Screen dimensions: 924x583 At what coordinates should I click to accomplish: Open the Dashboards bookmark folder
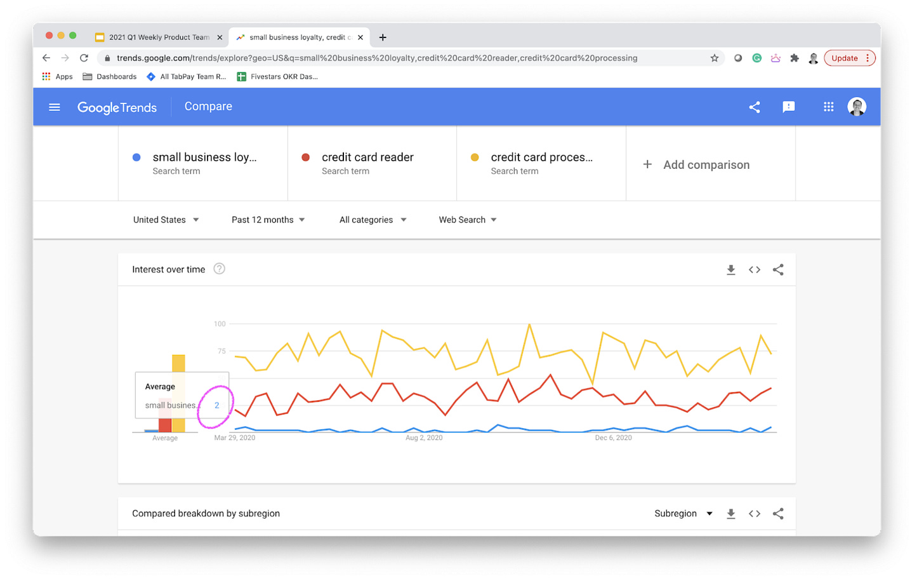click(110, 77)
